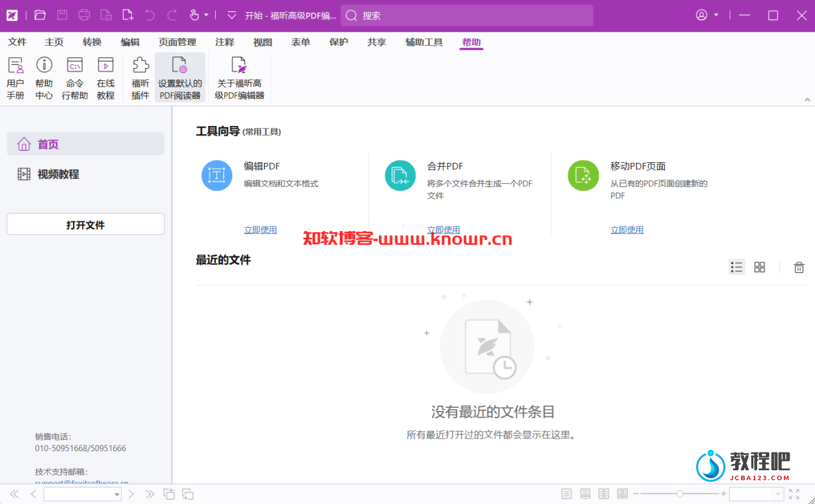Click the 搜索 search box

(467, 15)
